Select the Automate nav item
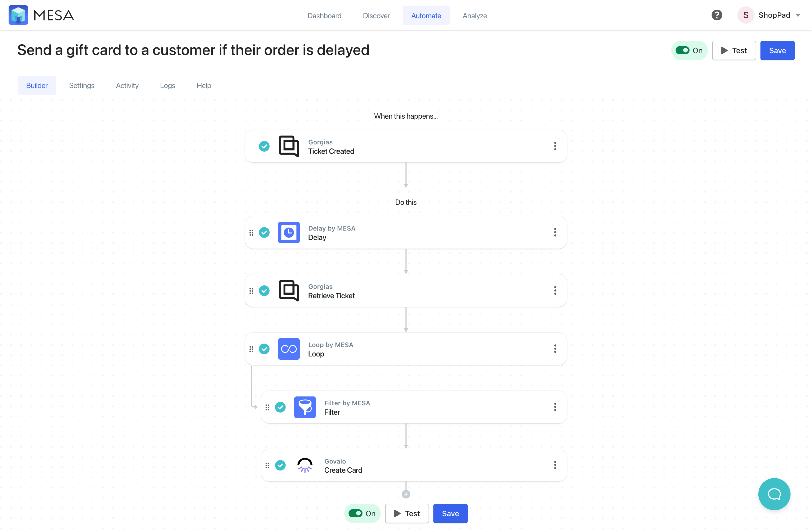The image size is (812, 532). [426, 16]
